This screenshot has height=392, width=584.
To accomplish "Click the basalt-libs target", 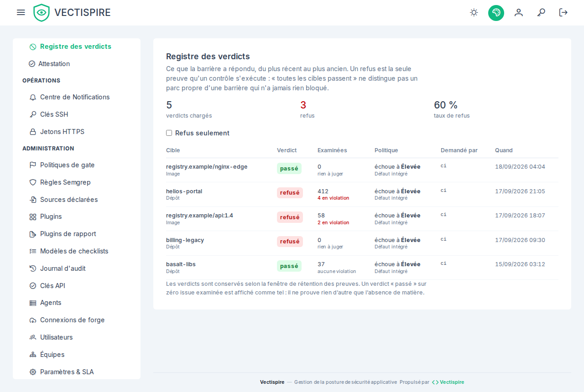I will [181, 264].
